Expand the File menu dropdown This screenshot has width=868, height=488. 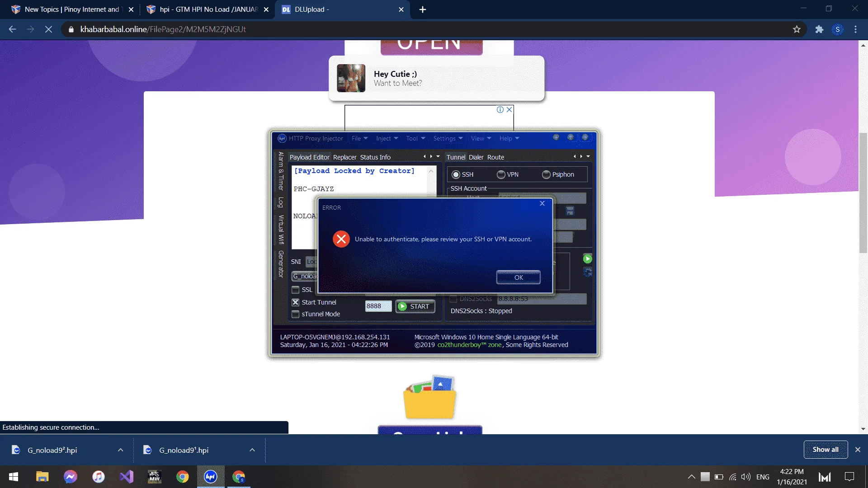(x=360, y=138)
